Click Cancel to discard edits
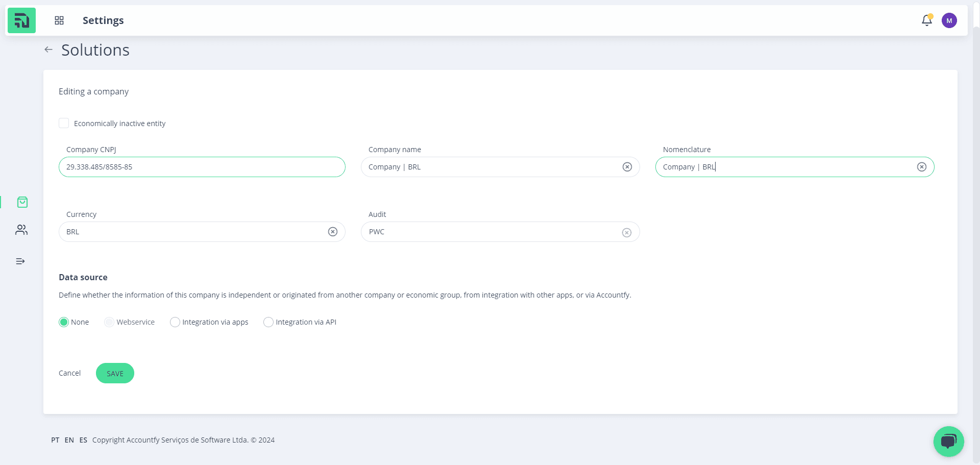The image size is (980, 465). pos(70,373)
